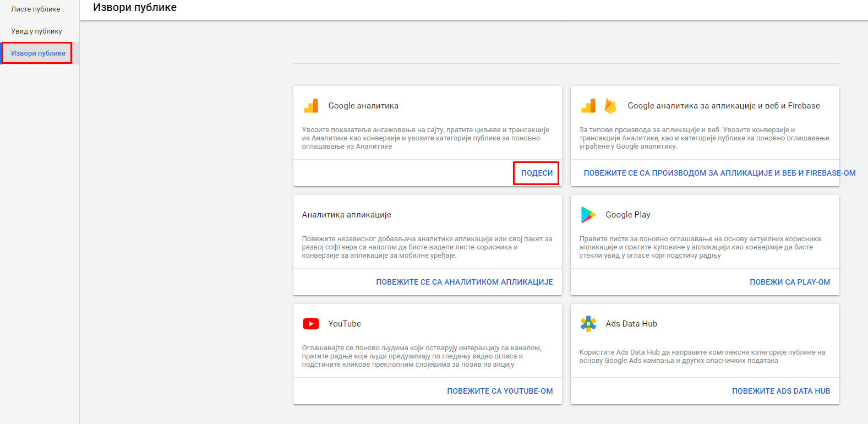The height and width of the screenshot is (424, 868).
Task: Click the Google Play triangle icon
Action: click(x=588, y=215)
